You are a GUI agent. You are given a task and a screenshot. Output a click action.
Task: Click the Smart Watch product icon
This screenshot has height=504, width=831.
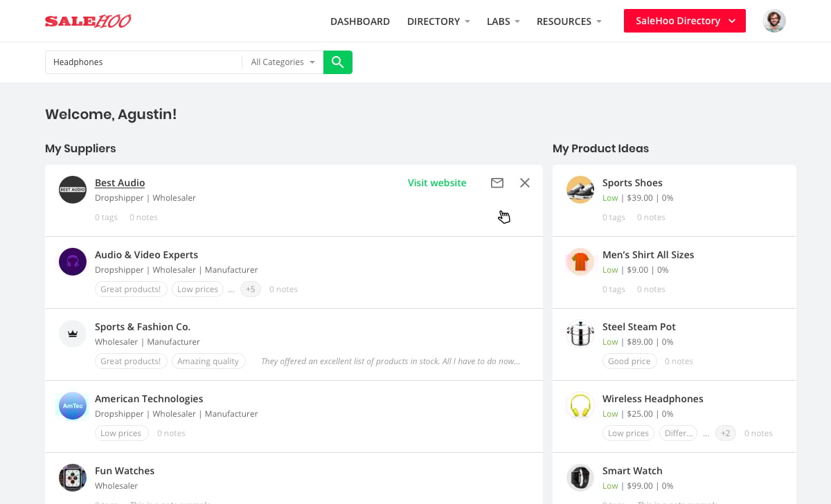(580, 478)
